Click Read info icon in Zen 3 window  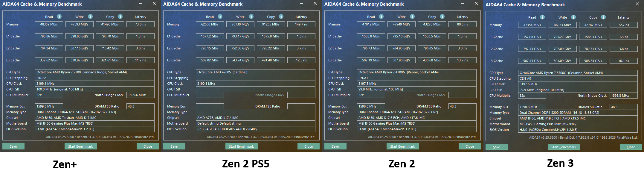[x=542, y=17]
